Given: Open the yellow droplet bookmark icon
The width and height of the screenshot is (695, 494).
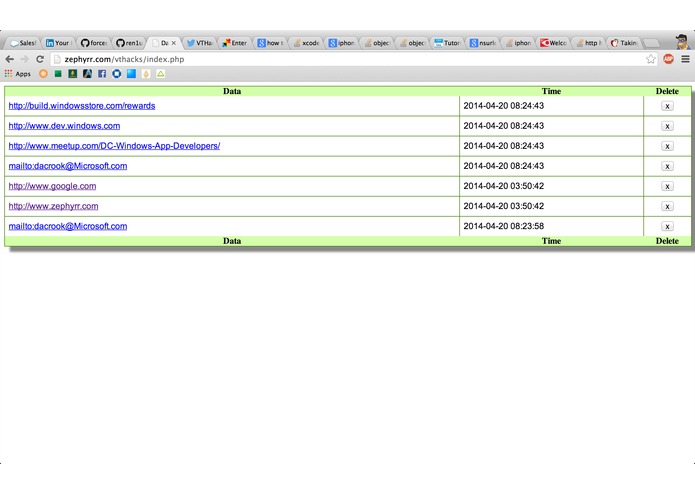Looking at the screenshot, I should point(146,74).
